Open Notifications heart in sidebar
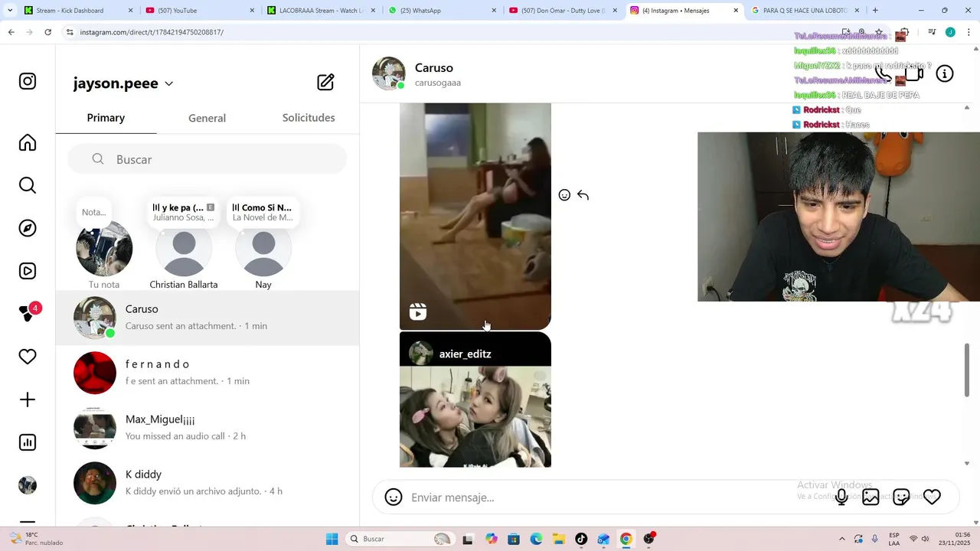This screenshot has height=551, width=980. tap(28, 357)
